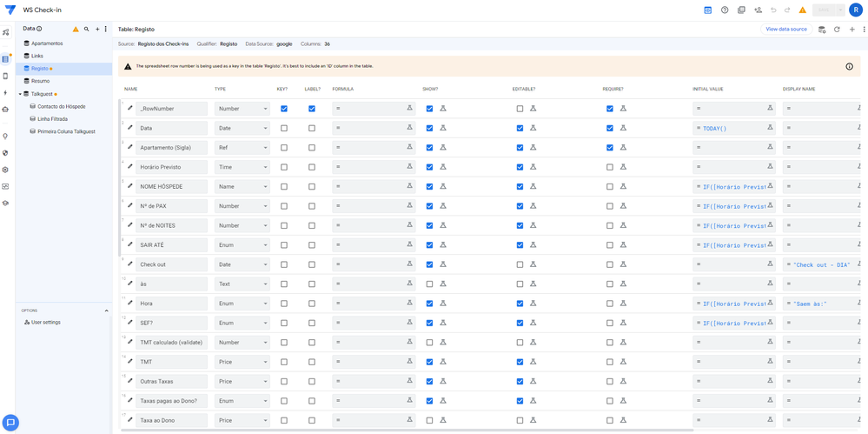Open type dropdown for _RowNumber
The width and height of the screenshot is (868, 434).
242,109
